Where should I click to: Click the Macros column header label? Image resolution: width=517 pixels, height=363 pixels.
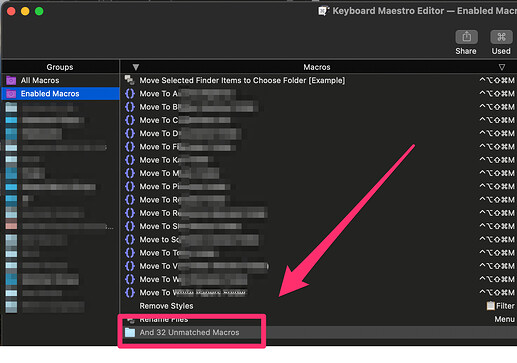(317, 67)
